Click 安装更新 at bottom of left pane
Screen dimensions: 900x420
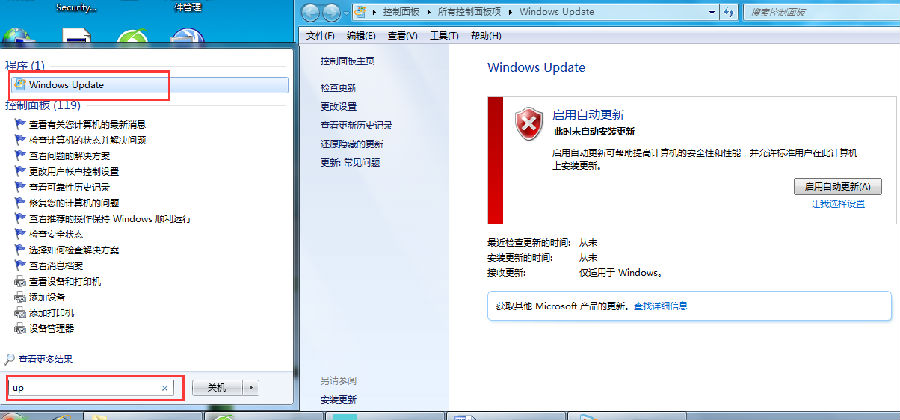click(x=338, y=399)
